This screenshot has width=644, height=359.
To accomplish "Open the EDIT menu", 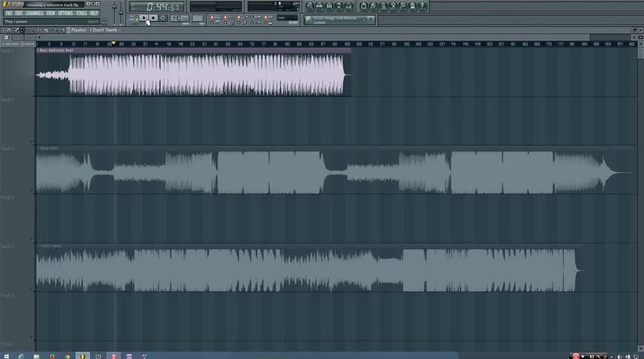I will pos(19,13).
